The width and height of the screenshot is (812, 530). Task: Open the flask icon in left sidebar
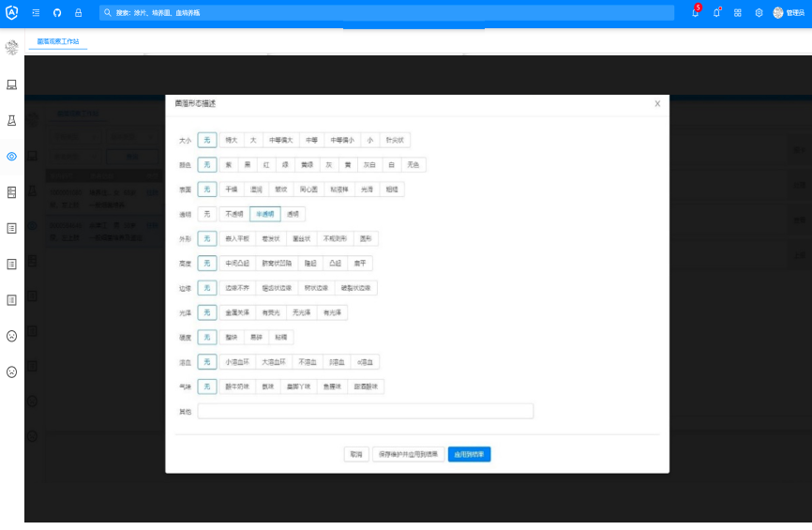pyautogui.click(x=12, y=120)
